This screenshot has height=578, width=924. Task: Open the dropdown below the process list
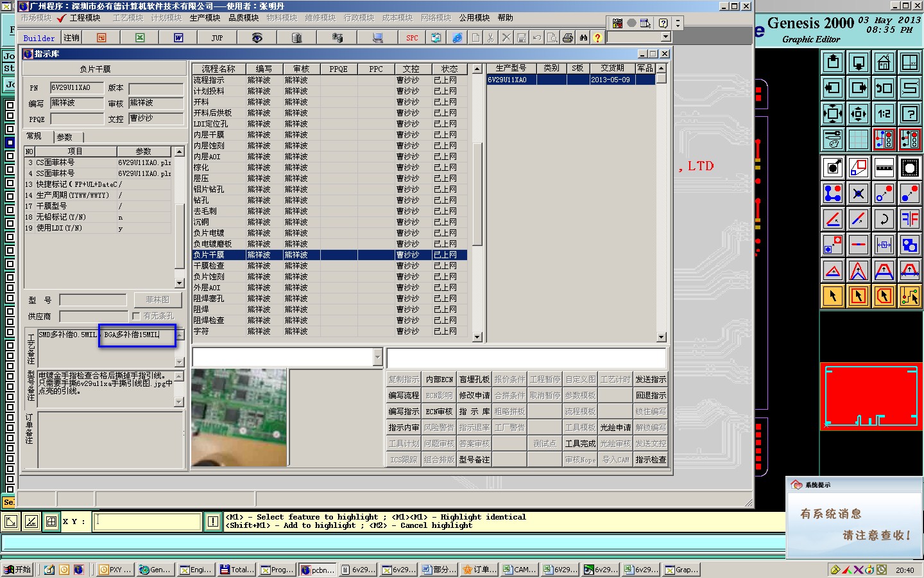pos(377,357)
